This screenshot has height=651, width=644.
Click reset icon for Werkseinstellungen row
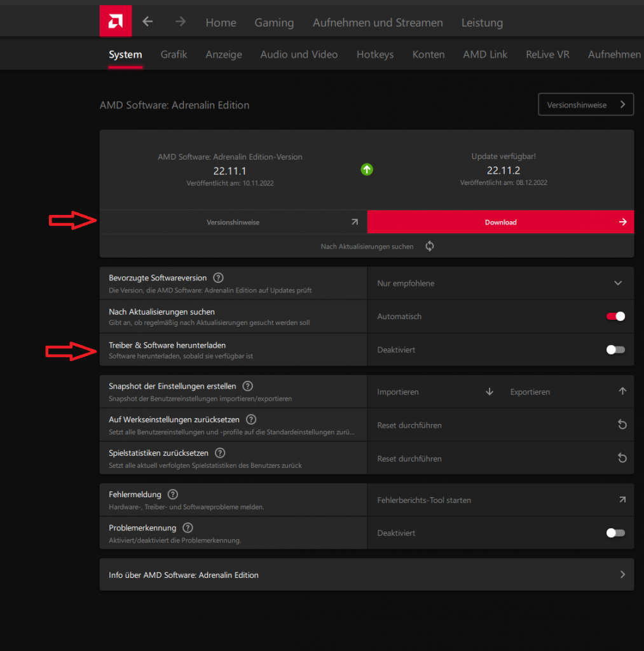coord(622,425)
